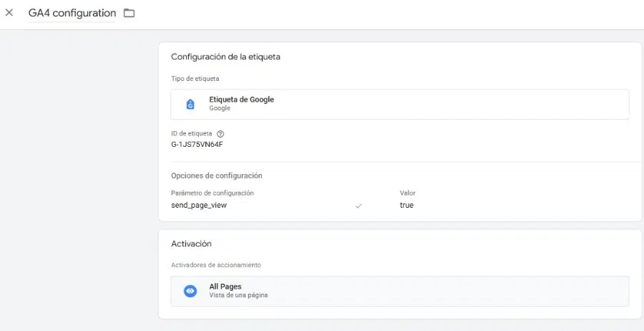Open the All Pages trigger
The height and width of the screenshot is (331, 644).
point(399,291)
